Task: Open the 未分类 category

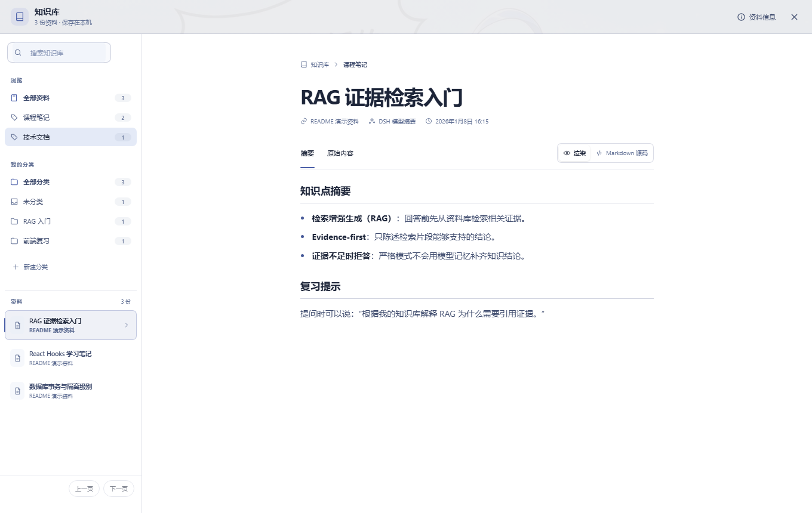Action: click(70, 202)
